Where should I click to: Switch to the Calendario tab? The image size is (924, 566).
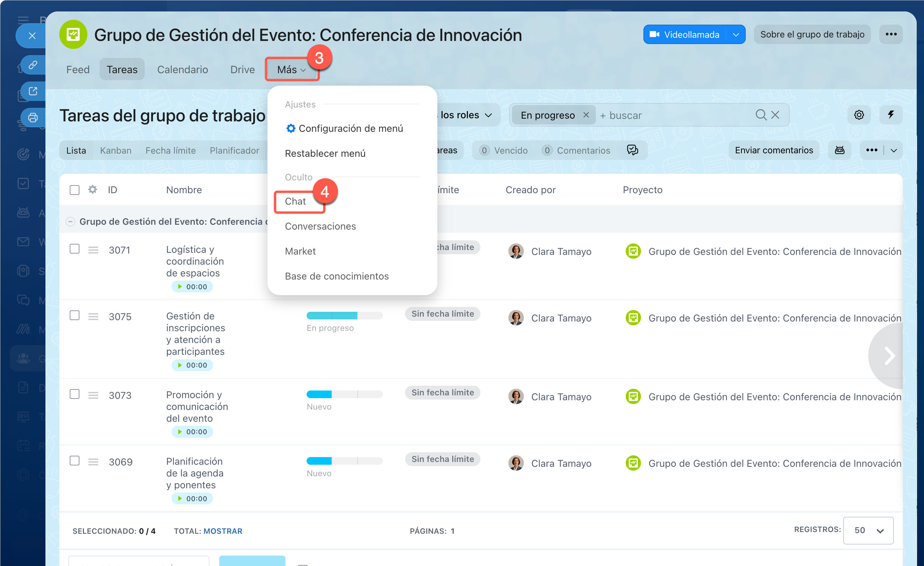[x=182, y=70]
